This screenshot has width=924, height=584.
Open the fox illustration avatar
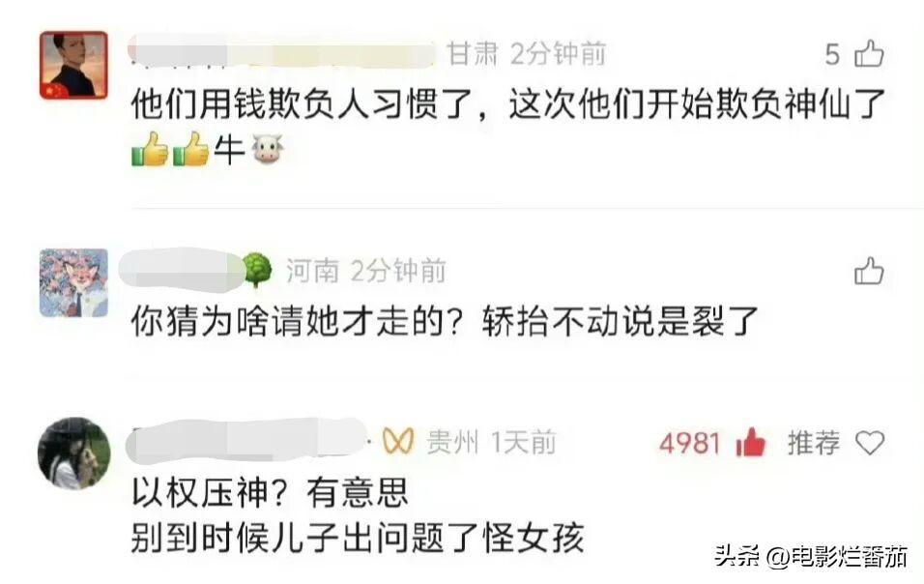pyautogui.click(x=73, y=283)
